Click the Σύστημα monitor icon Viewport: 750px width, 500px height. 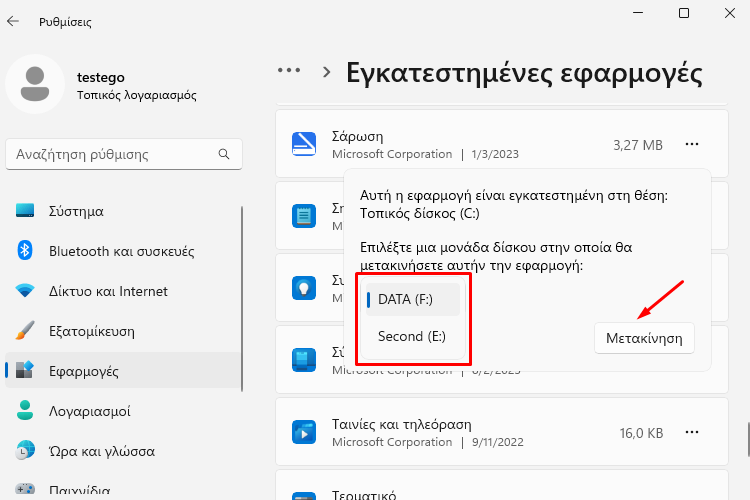pyautogui.click(x=25, y=211)
